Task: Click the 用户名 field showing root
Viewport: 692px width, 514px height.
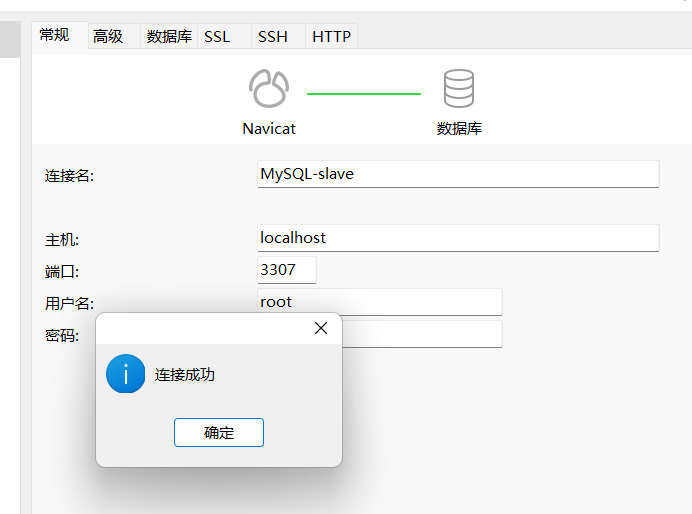Action: tap(380, 302)
